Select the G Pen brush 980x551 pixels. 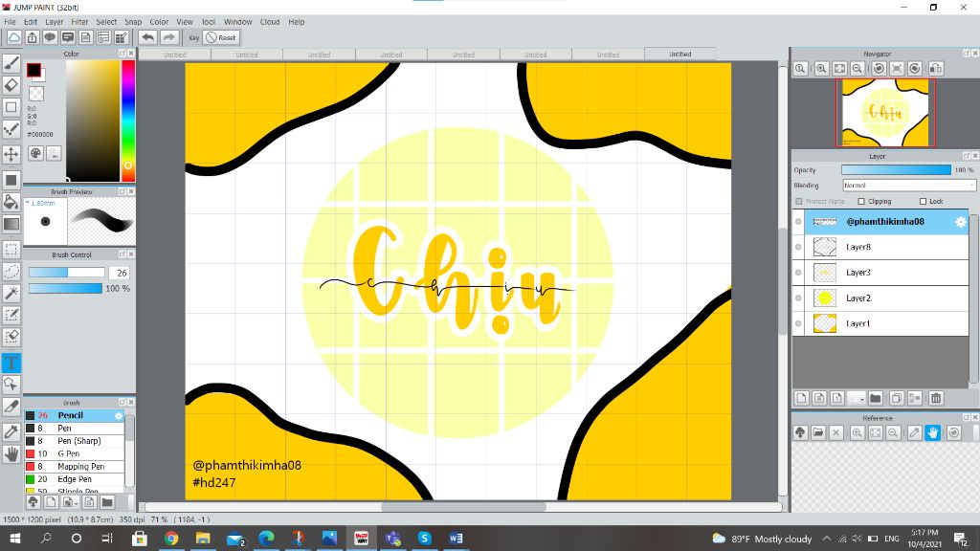(x=75, y=453)
